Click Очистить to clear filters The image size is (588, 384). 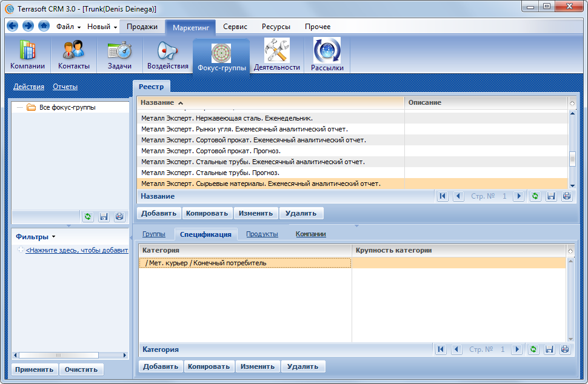pos(81,369)
